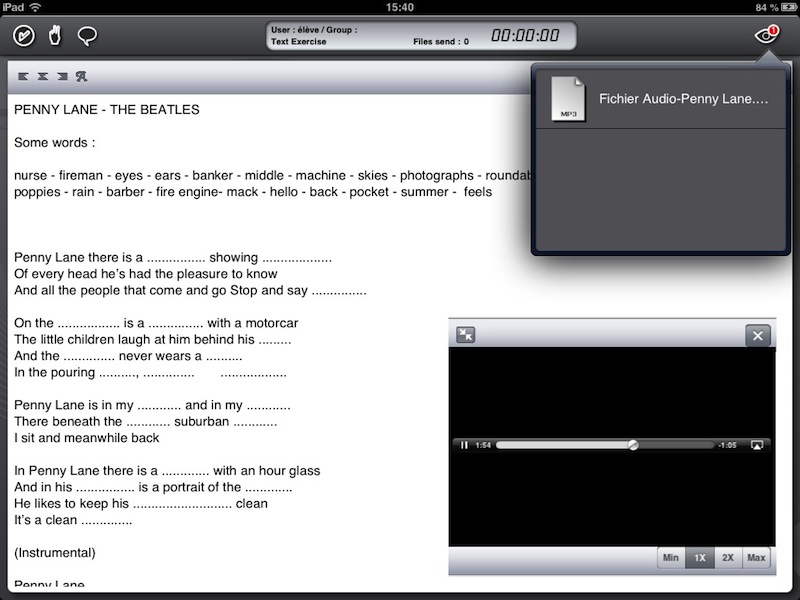Open the Fichier Audio-Penny Lane MP3 file
800x600 pixels.
click(x=660, y=100)
